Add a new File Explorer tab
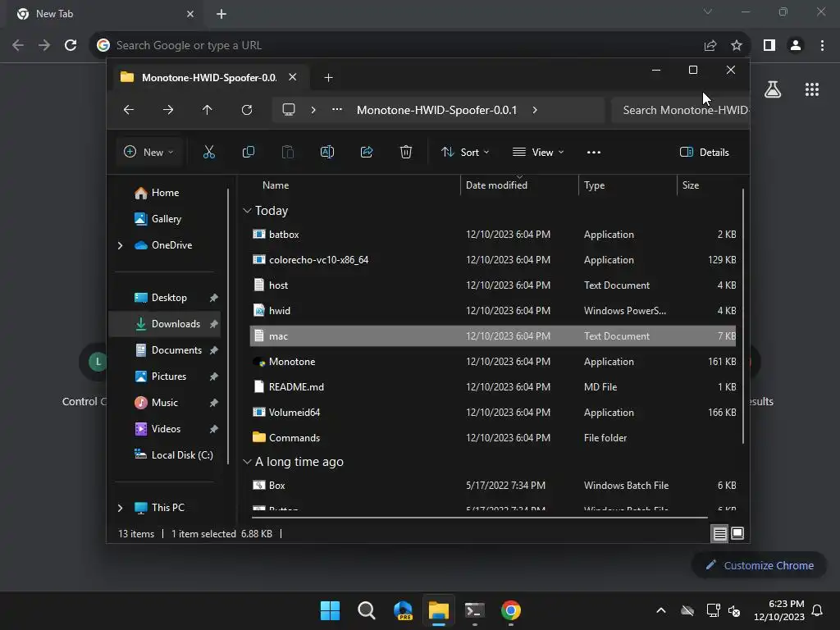 (x=328, y=78)
